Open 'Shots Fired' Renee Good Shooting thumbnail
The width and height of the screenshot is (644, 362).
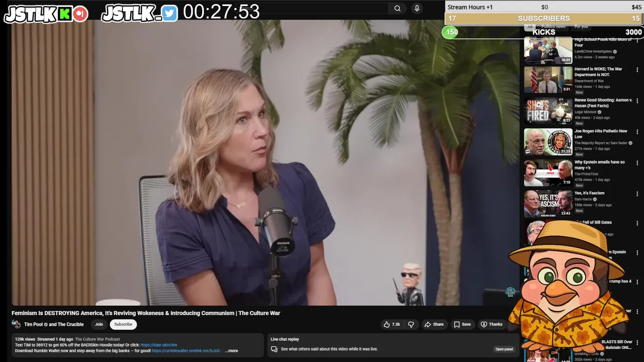[548, 111]
